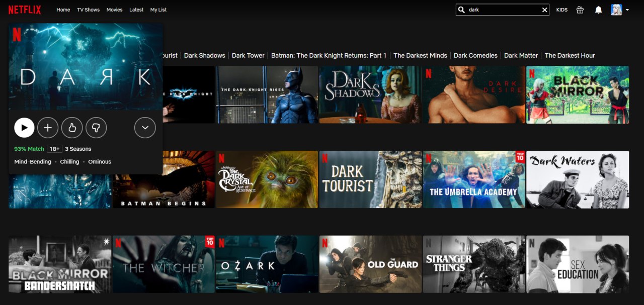The width and height of the screenshot is (644, 305).
Task: Open The Dark Knight Rises thumbnail
Action: [267, 94]
